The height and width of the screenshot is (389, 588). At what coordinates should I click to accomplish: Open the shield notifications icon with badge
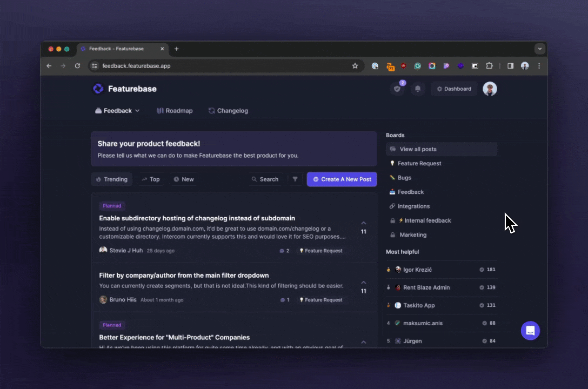click(x=398, y=89)
